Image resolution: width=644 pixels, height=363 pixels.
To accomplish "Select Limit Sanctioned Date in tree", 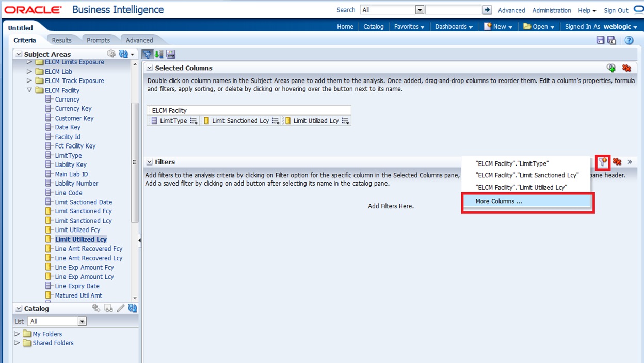I will pyautogui.click(x=83, y=202).
